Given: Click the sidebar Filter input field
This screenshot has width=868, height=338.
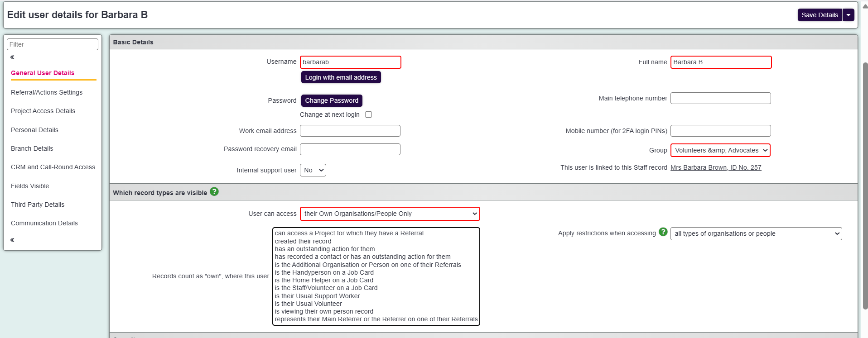Looking at the screenshot, I should click(x=53, y=44).
